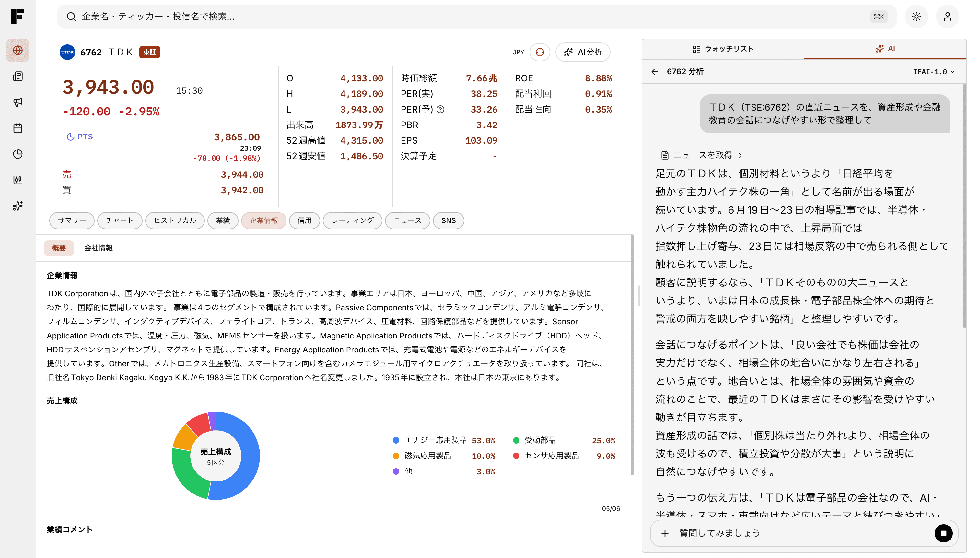Viewport: 980px width, 558px height.
Task: Toggle the light/dark theme sun icon
Action: tap(916, 17)
